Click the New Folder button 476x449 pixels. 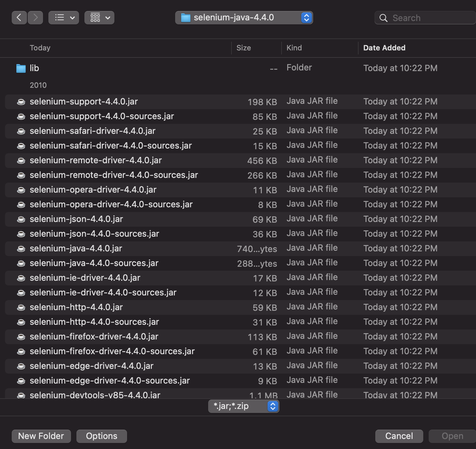click(41, 436)
